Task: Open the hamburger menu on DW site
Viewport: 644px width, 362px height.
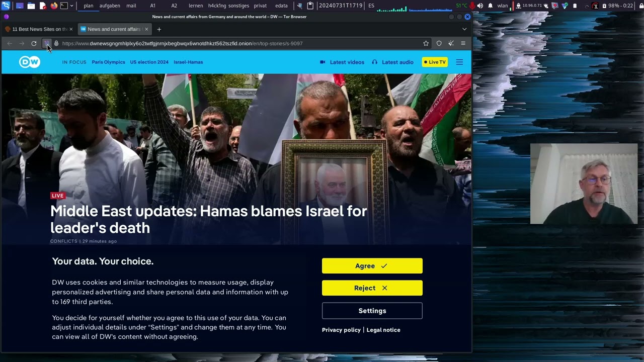Action: coord(459,62)
